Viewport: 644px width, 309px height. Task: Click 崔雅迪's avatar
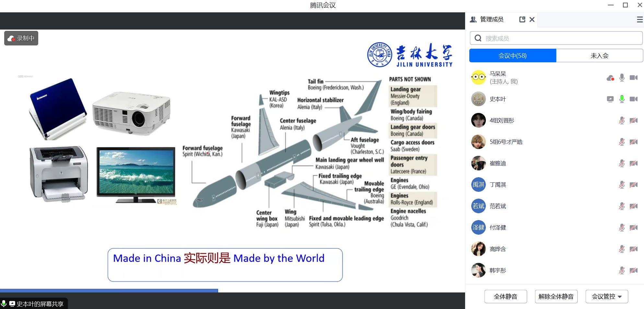tap(478, 163)
